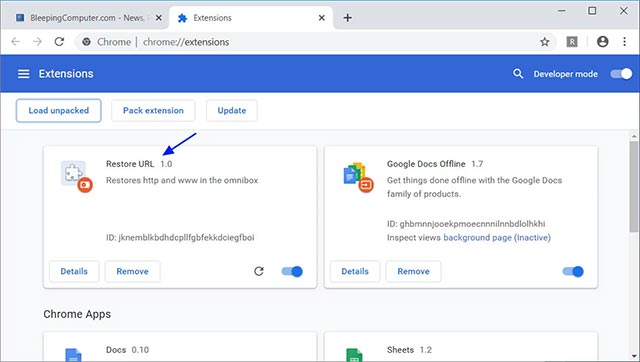Disable the Restore URL extension

click(x=292, y=271)
